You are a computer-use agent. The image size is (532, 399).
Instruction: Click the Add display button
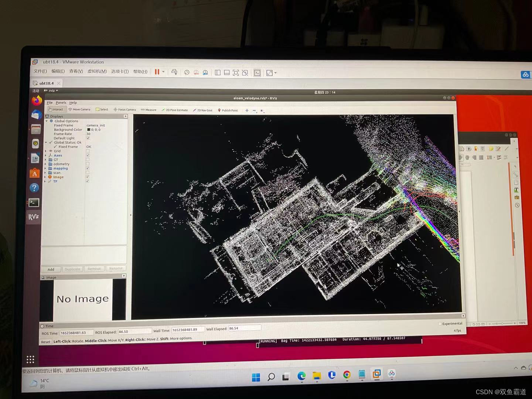pyautogui.click(x=51, y=269)
